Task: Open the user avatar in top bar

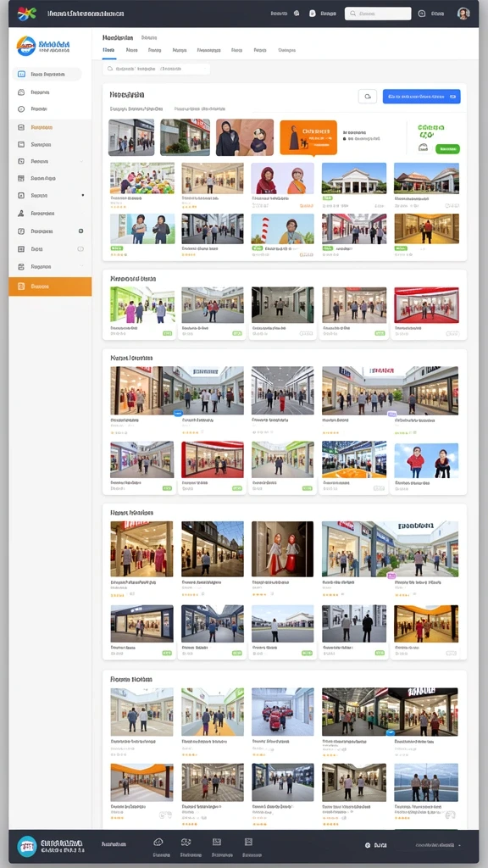Action: click(463, 14)
